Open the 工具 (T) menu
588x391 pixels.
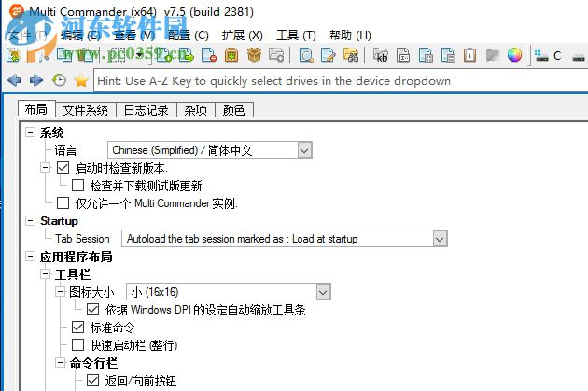296,35
